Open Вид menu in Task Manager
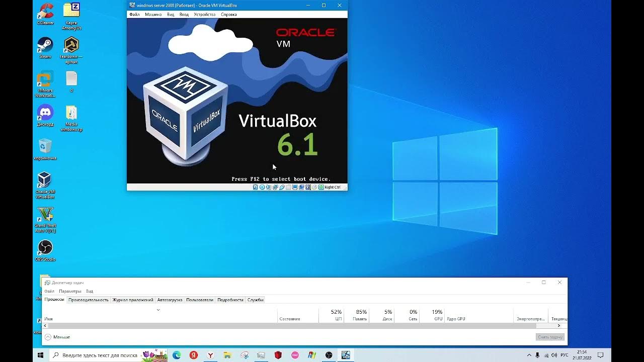The image size is (644, 362). click(90, 291)
